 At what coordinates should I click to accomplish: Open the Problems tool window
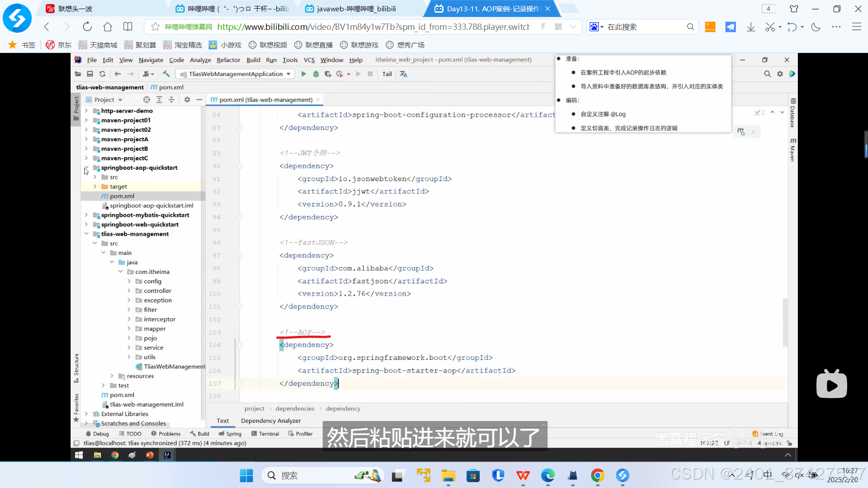tap(166, 434)
